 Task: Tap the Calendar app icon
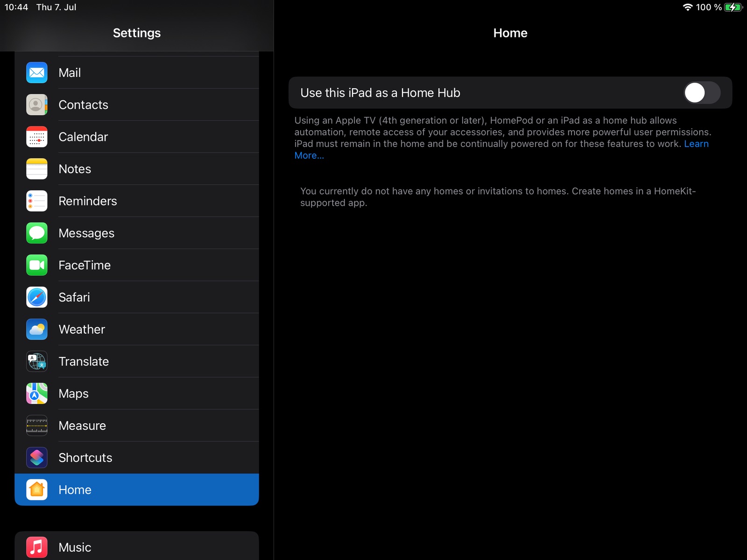(x=37, y=137)
